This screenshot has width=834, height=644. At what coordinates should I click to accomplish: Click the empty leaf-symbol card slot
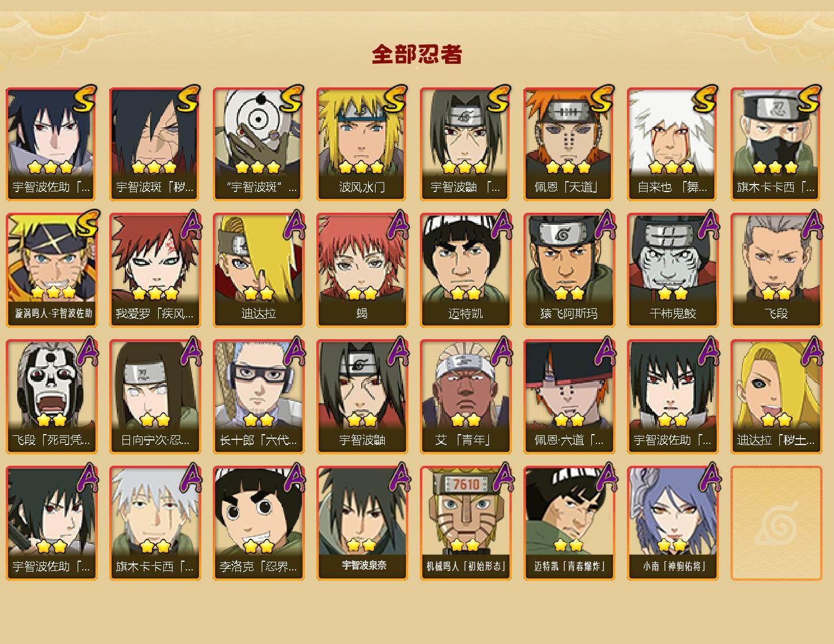coord(776,523)
